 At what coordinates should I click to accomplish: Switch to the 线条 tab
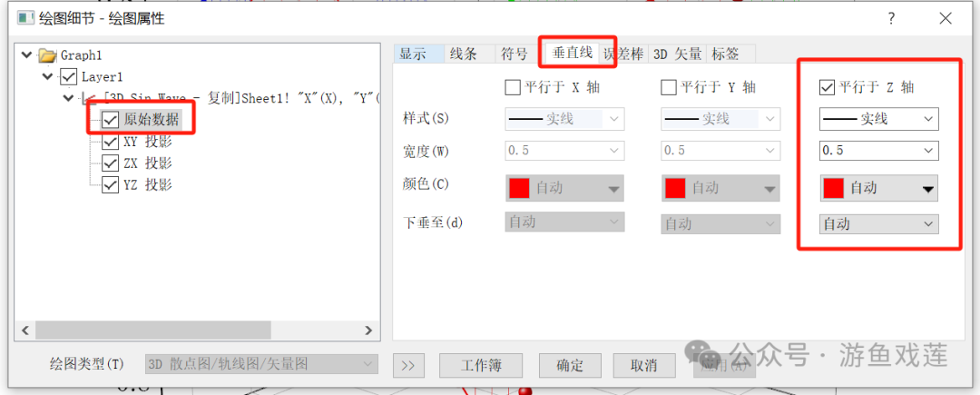tap(463, 54)
